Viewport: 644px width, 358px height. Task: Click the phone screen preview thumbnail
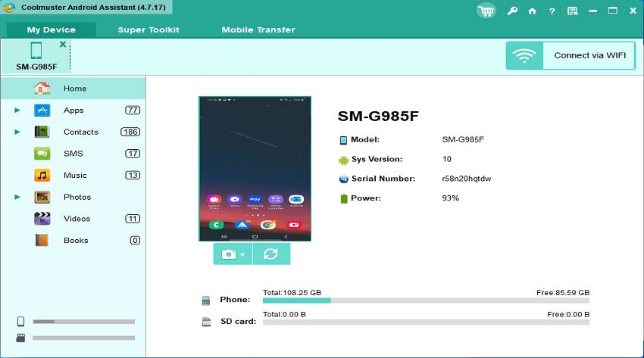(255, 169)
